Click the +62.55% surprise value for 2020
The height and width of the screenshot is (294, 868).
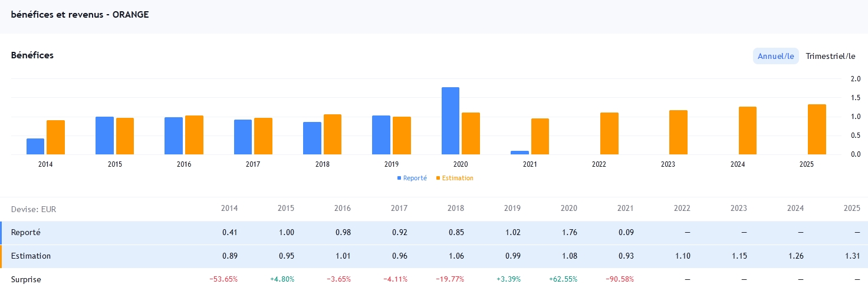(563, 279)
